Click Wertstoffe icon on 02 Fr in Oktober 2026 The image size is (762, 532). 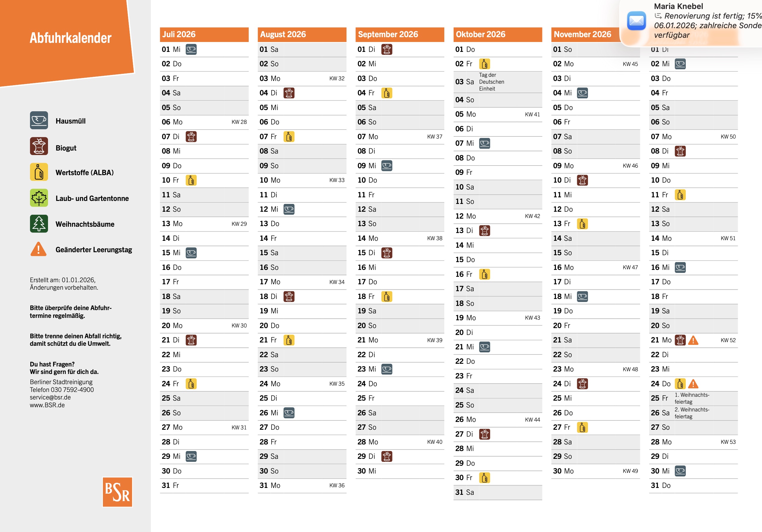click(484, 64)
